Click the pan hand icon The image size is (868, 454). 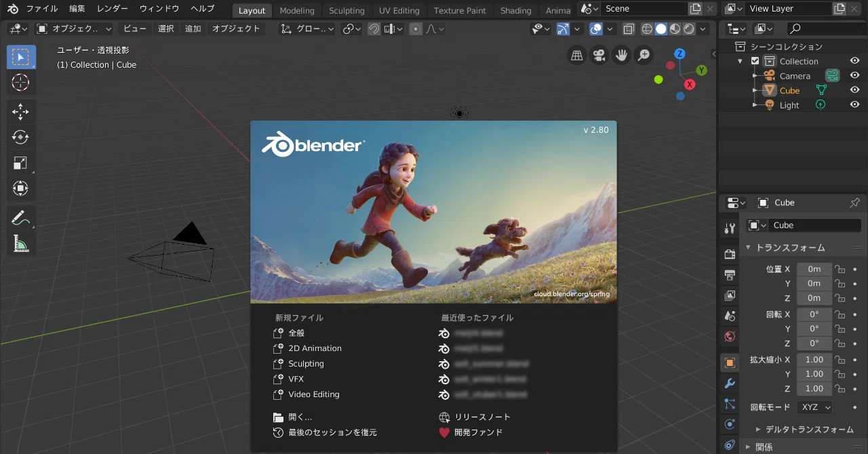tap(621, 56)
